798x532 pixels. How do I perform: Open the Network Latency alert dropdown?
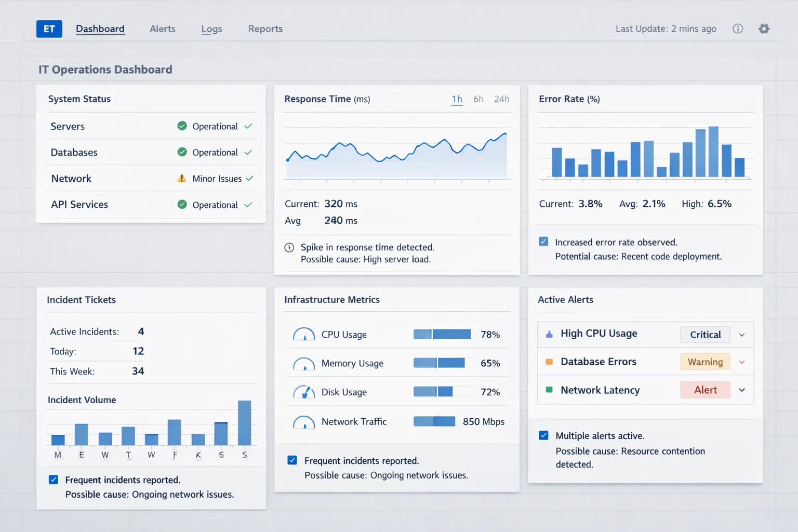[x=742, y=390]
